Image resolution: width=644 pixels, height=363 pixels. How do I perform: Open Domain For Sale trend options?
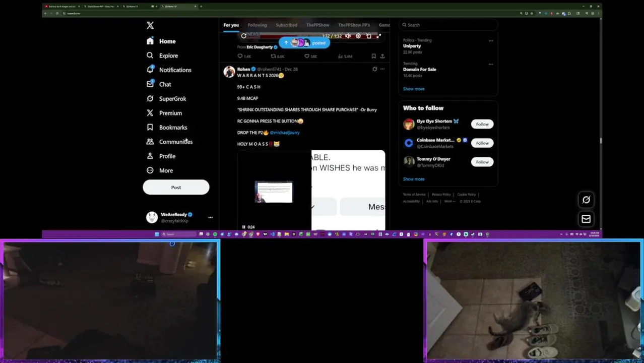coord(491,64)
